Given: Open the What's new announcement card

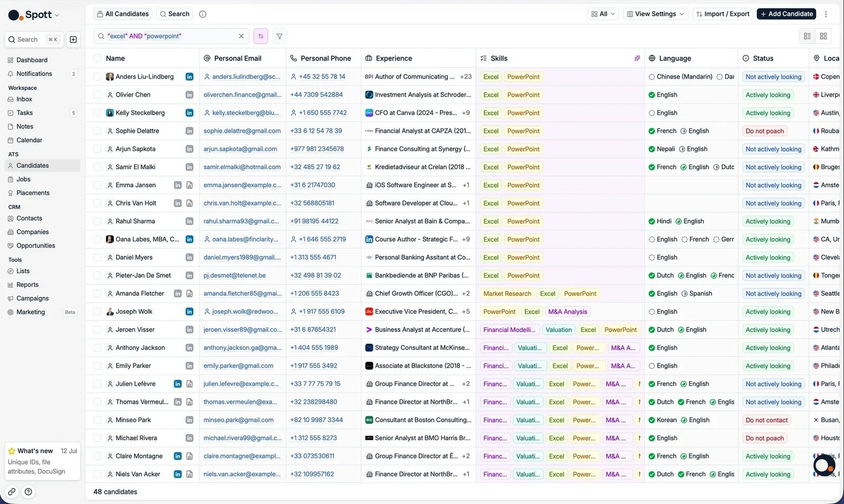Looking at the screenshot, I should click(x=42, y=461).
